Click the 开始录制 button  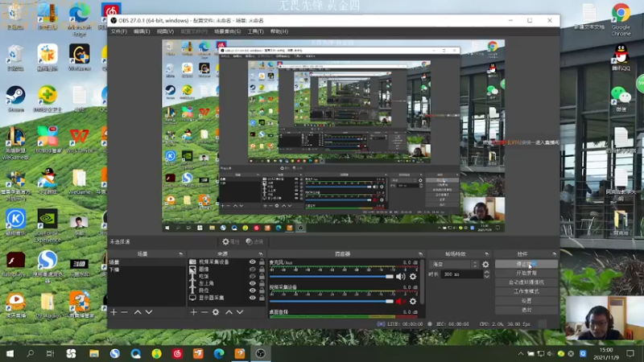pos(526,273)
